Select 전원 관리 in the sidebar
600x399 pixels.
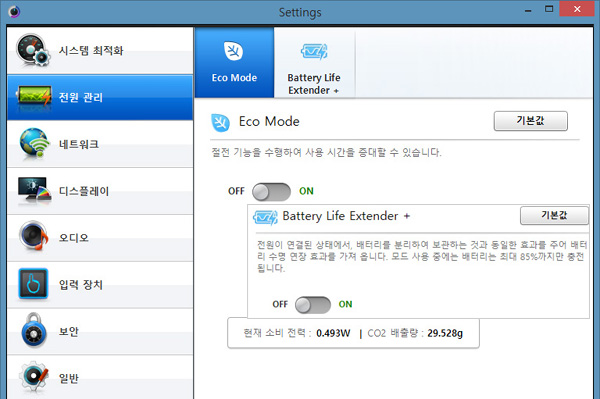click(100, 98)
